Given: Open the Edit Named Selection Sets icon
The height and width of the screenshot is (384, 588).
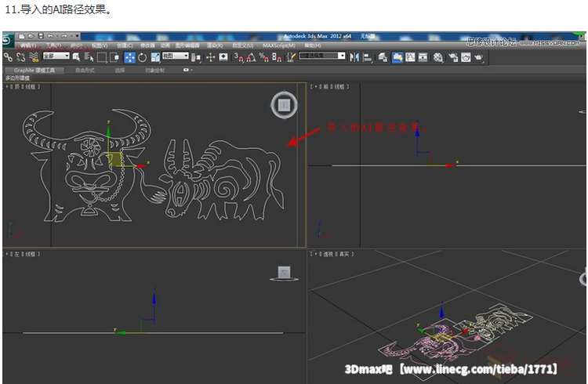Looking at the screenshot, I should 291,57.
